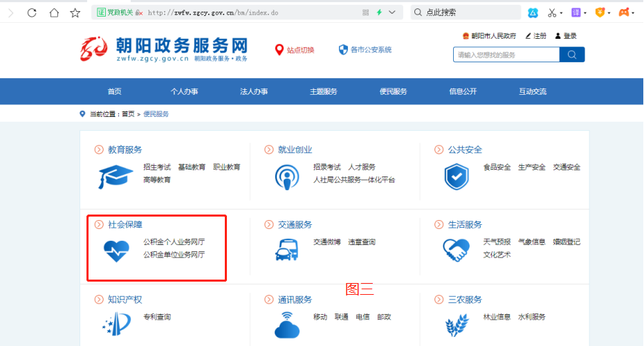The height and width of the screenshot is (346, 644).
Task: Open the game controller extension icon
Action: tap(624, 12)
